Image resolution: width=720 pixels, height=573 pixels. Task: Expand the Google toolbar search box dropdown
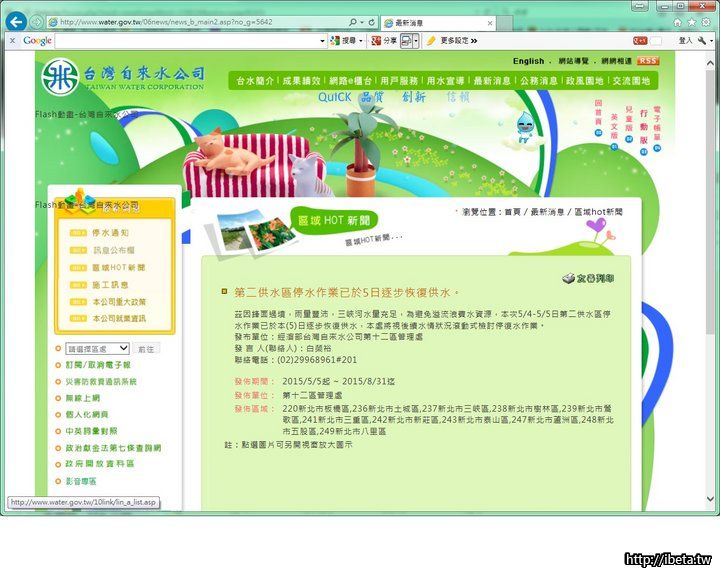(x=322, y=41)
